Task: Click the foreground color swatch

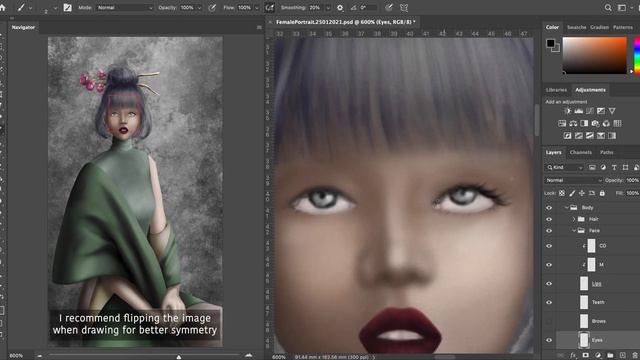Action: point(551,43)
